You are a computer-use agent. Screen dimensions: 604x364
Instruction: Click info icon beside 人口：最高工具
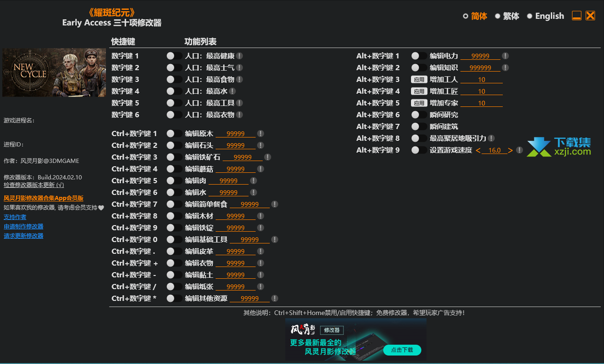(x=240, y=103)
